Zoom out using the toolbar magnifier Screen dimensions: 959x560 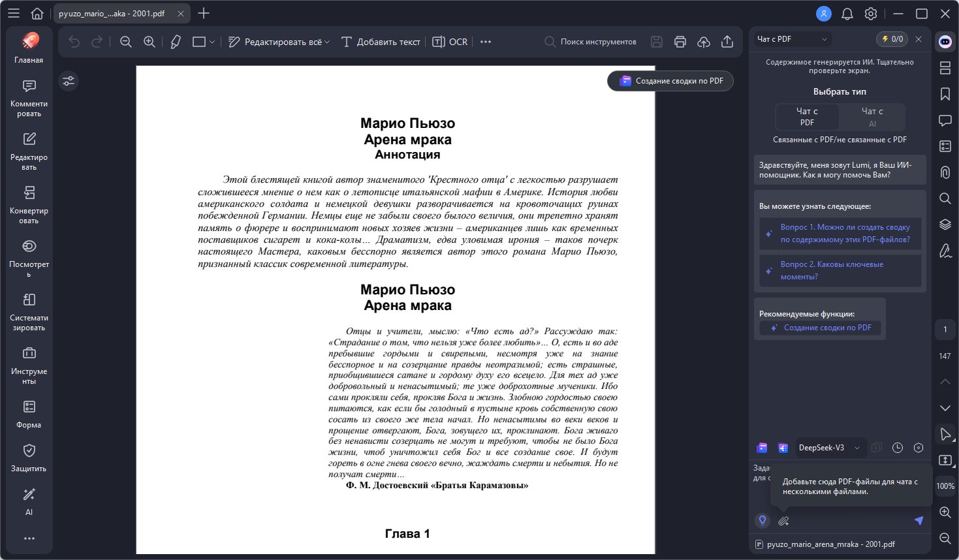[126, 42]
